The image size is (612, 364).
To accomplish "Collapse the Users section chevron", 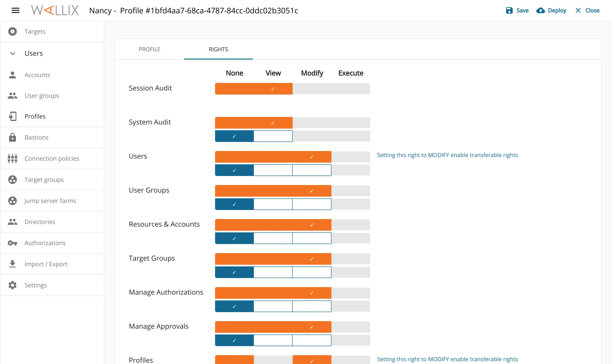I will click(x=12, y=53).
